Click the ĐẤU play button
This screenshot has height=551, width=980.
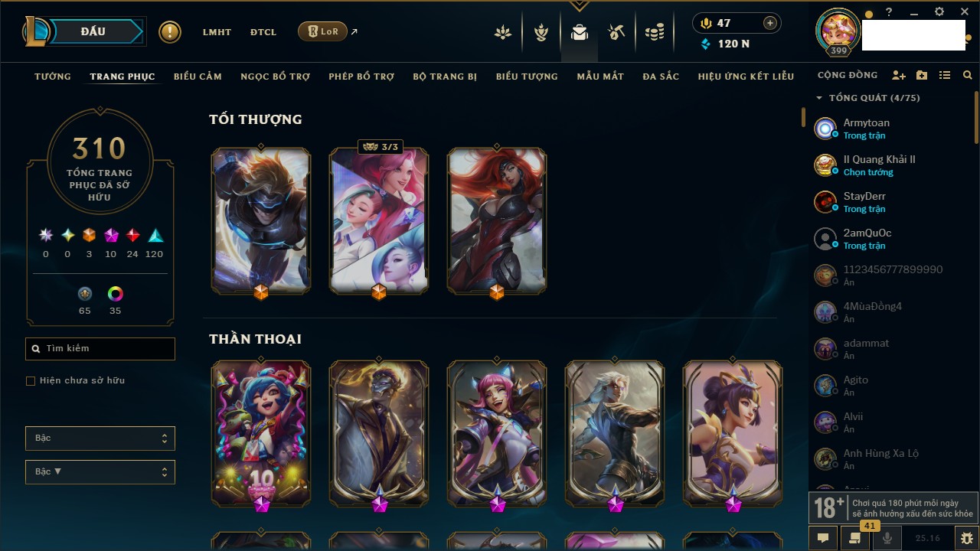click(93, 31)
